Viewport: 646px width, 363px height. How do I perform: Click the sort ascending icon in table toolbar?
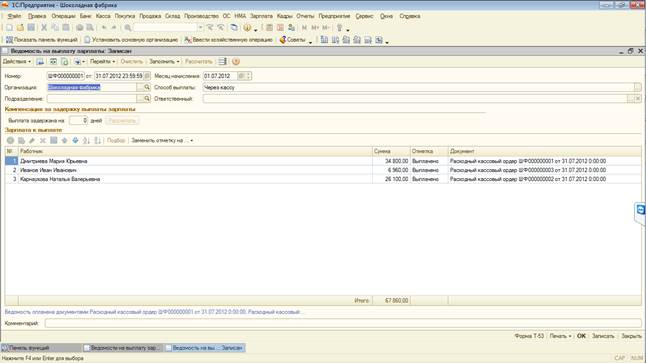coord(86,141)
